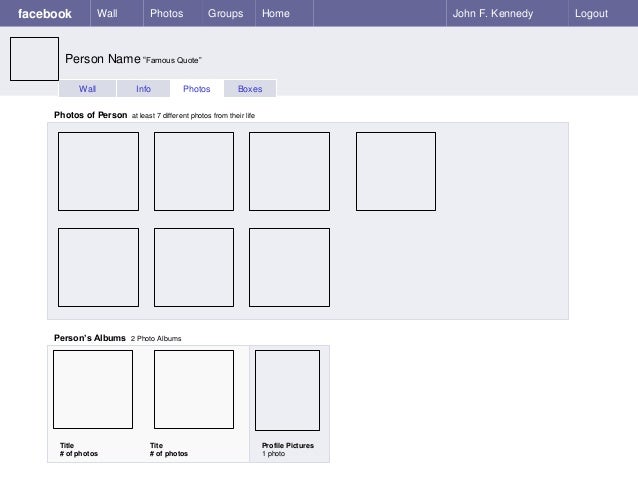
Task: Open Photos in the top navigation bar
Action: coord(166,13)
